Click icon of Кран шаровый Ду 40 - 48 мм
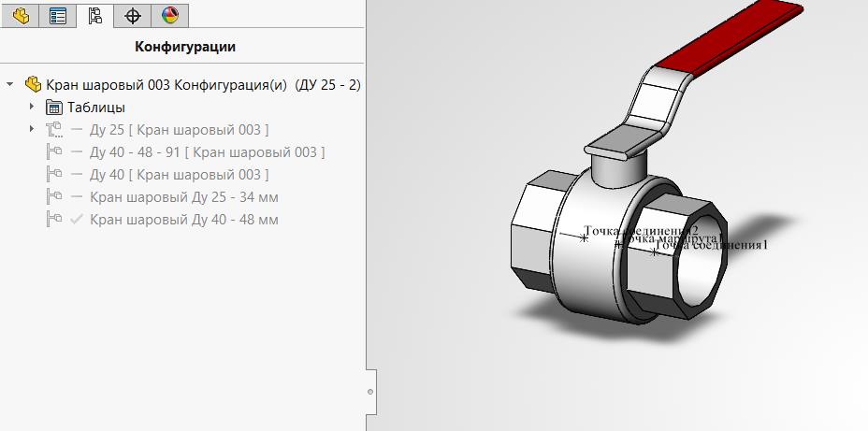This screenshot has height=431, width=868. coord(54,220)
